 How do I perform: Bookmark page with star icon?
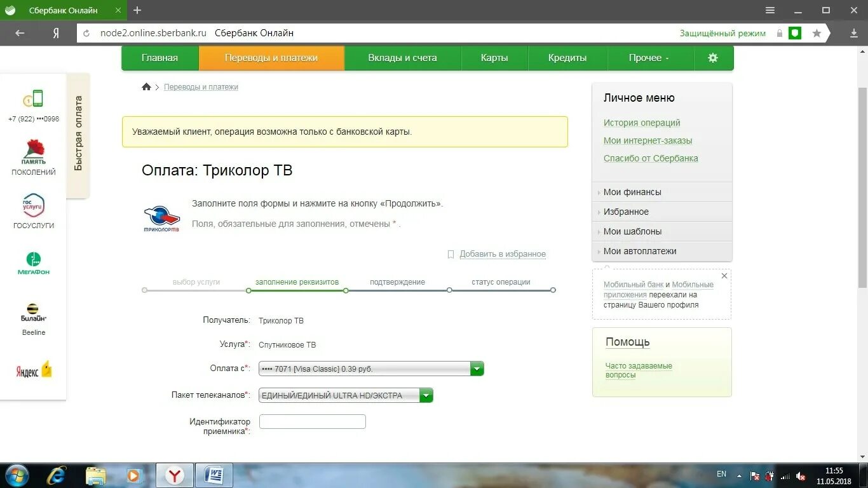pos(817,33)
